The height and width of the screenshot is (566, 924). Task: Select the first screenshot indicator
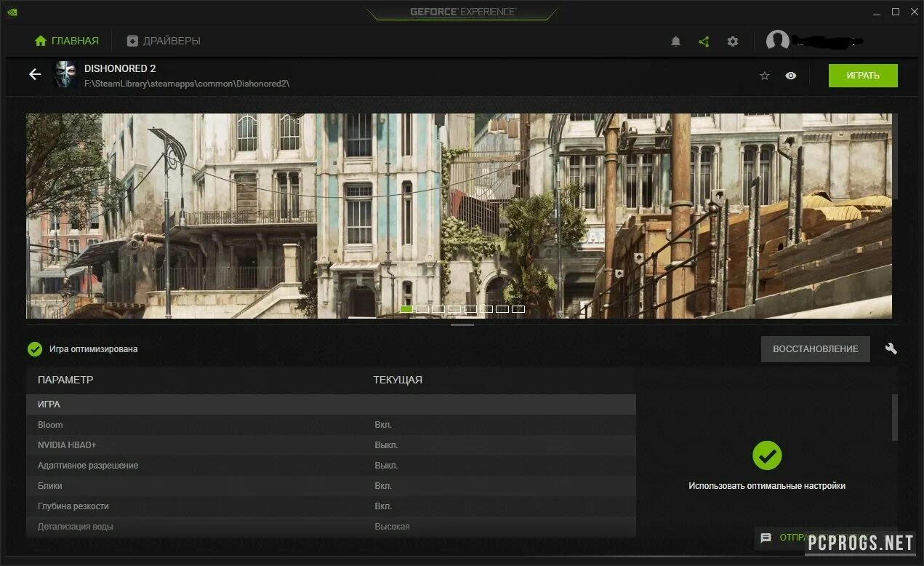(406, 309)
